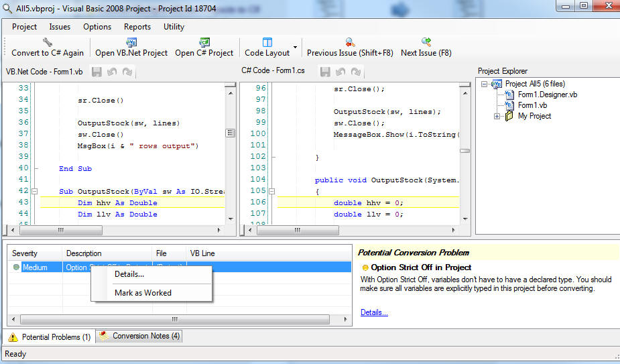Switch to Conversion Notes tab
Image resolution: width=620 pixels, height=364 pixels.
pos(139,336)
